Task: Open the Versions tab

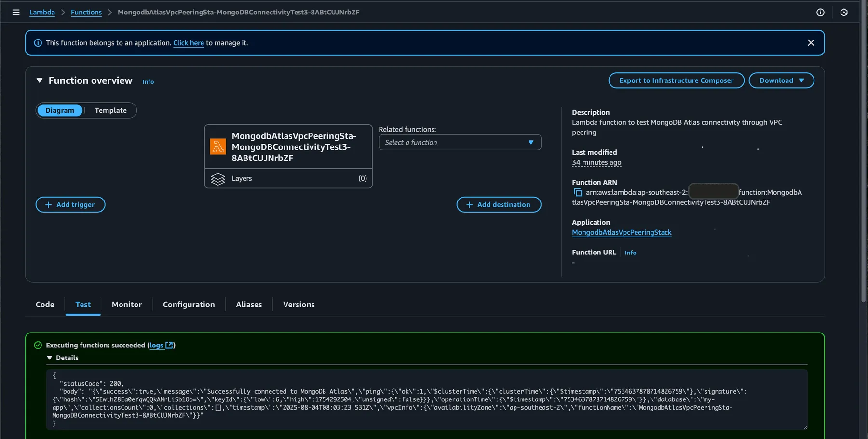Action: pyautogui.click(x=299, y=305)
